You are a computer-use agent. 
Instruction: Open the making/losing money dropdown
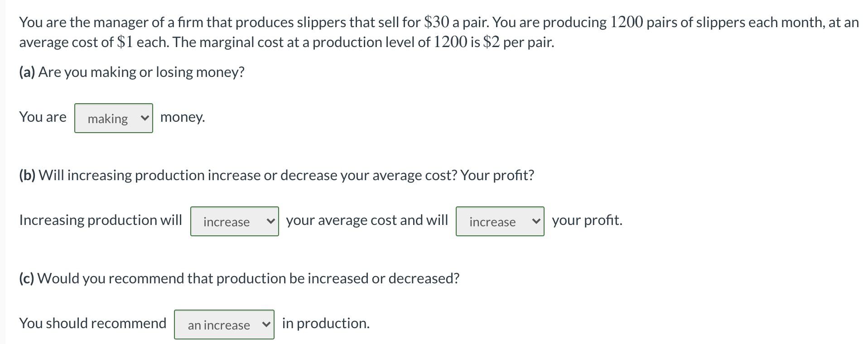point(113,118)
